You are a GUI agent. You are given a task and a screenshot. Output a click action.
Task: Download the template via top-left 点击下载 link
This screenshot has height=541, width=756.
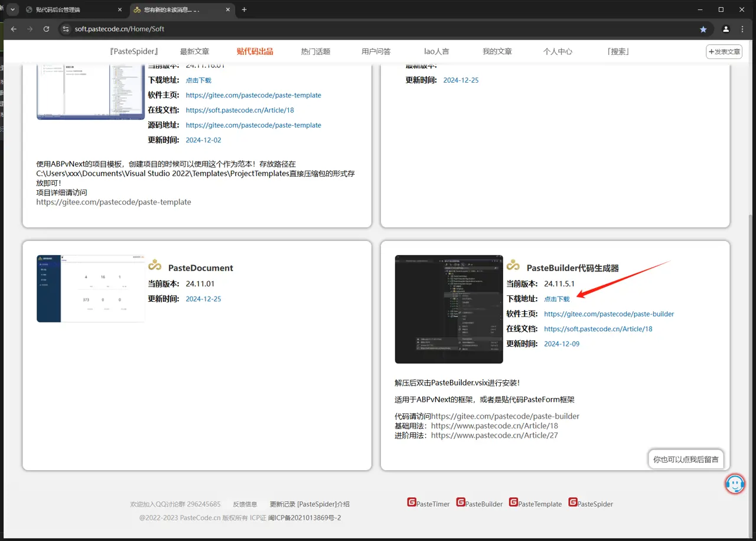[198, 80]
